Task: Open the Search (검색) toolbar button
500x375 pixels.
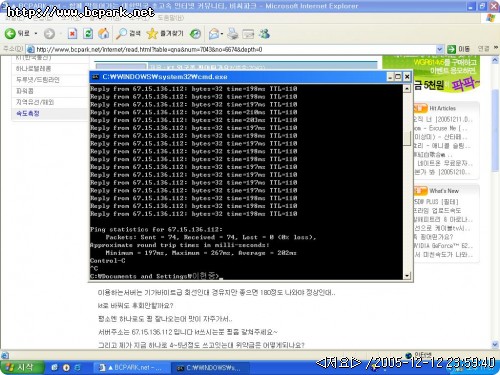Action: pos(128,34)
